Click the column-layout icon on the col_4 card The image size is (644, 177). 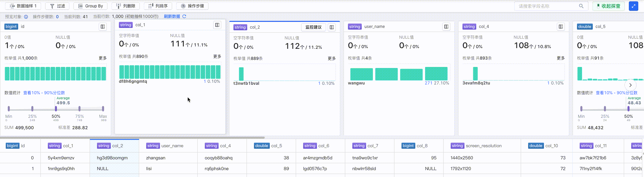561,27
